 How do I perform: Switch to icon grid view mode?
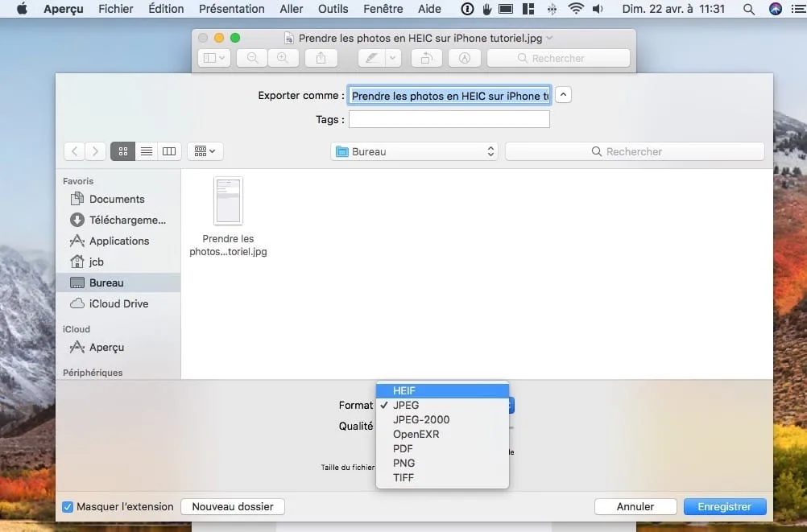(x=122, y=151)
